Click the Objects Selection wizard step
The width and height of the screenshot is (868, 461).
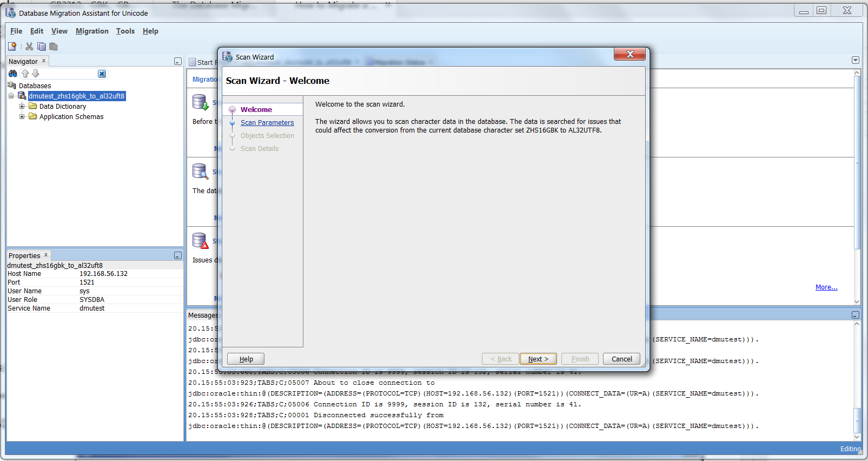point(267,136)
